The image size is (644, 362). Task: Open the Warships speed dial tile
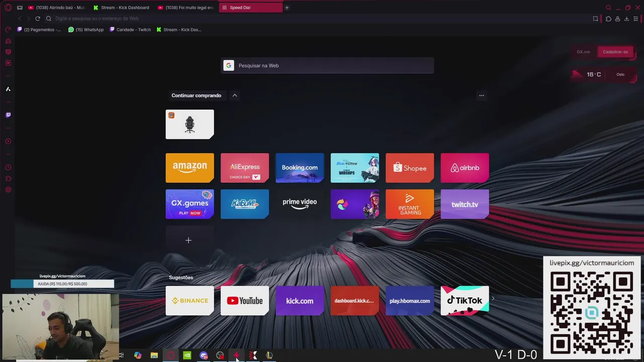point(355,168)
